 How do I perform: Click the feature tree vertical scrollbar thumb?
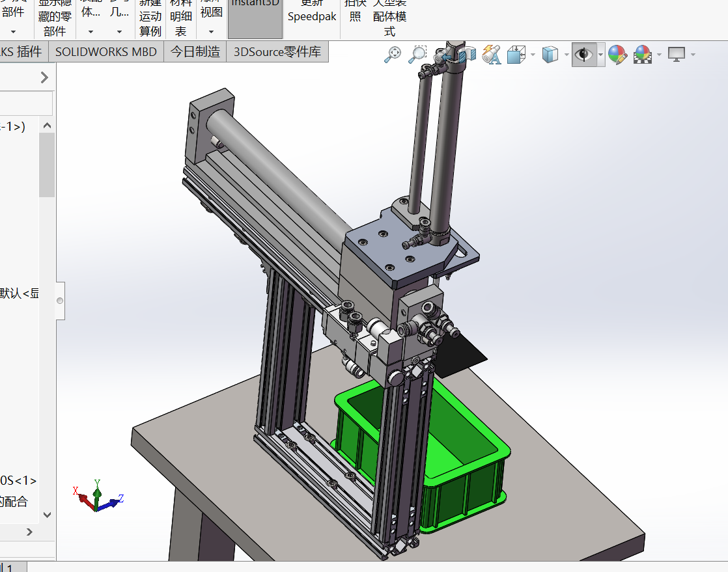coord(47,165)
